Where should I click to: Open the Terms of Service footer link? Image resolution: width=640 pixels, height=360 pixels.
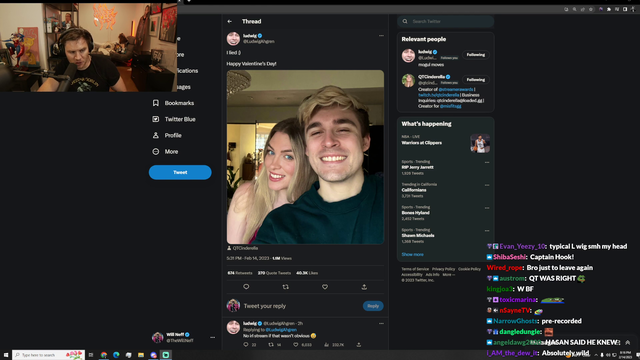tap(415, 269)
